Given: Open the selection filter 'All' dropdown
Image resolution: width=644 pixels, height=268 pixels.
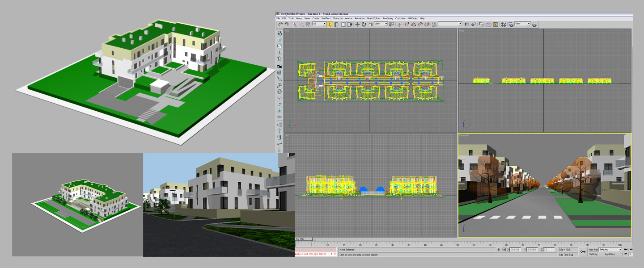Looking at the screenshot, I should click(319, 24).
